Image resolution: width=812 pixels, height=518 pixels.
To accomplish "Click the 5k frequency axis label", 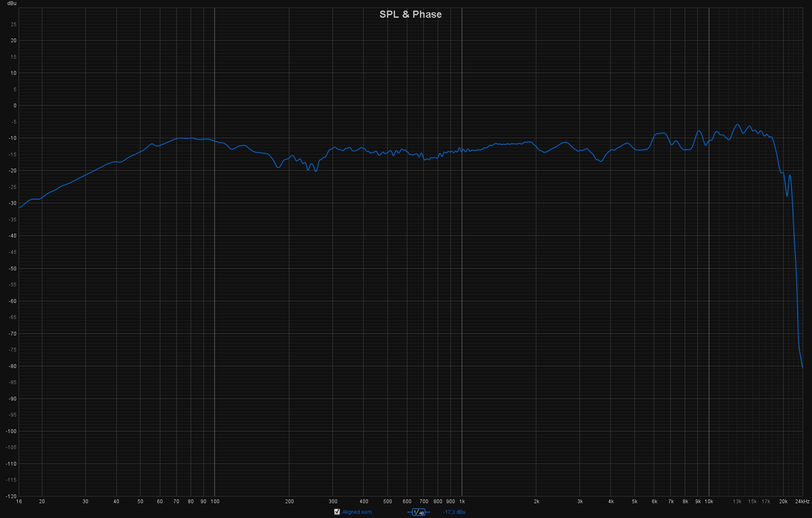I will pyautogui.click(x=634, y=502).
